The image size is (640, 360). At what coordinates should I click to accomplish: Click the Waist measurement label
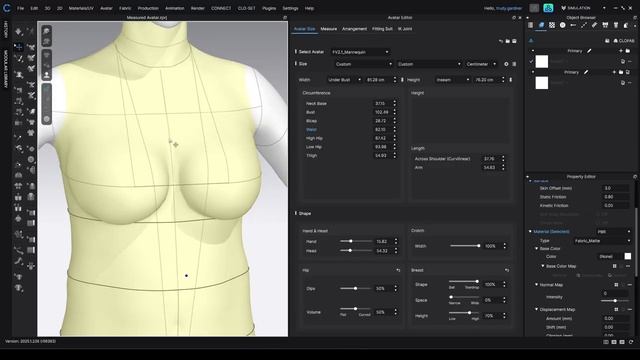click(311, 130)
